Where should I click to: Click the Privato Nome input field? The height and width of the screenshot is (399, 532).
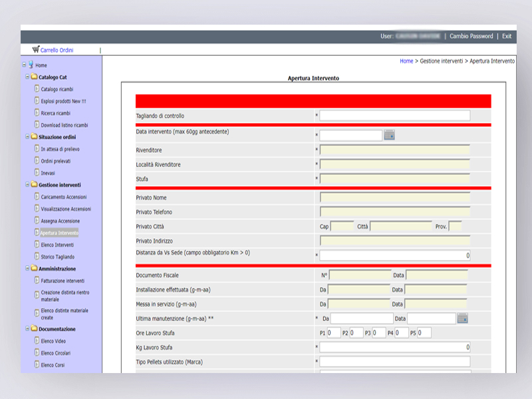[394, 198]
